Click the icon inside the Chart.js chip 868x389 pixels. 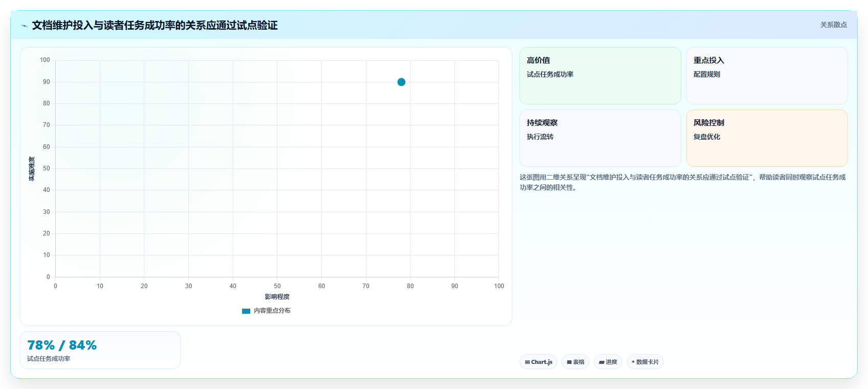(527, 362)
